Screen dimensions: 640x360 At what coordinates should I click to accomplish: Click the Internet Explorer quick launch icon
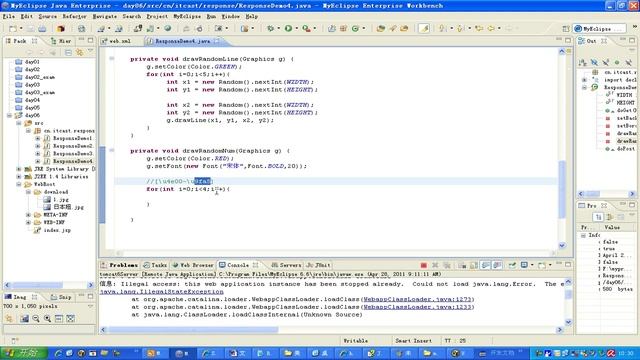58,353
